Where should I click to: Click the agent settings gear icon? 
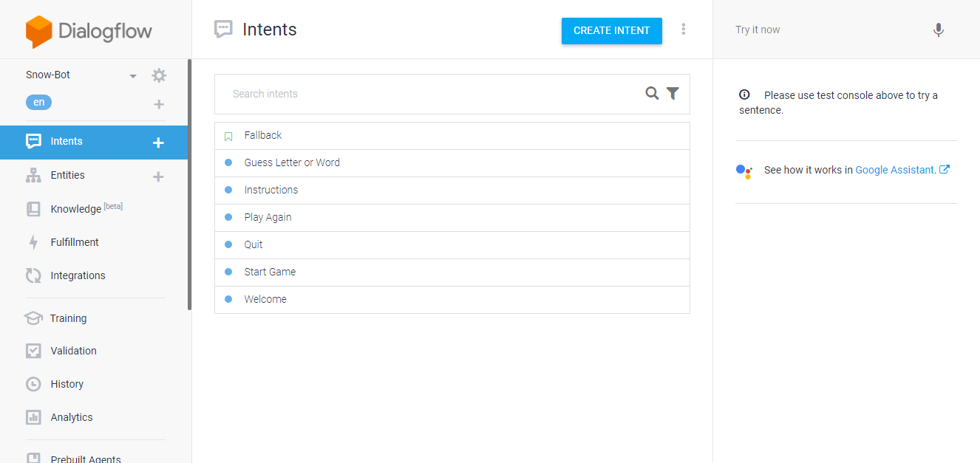[159, 75]
